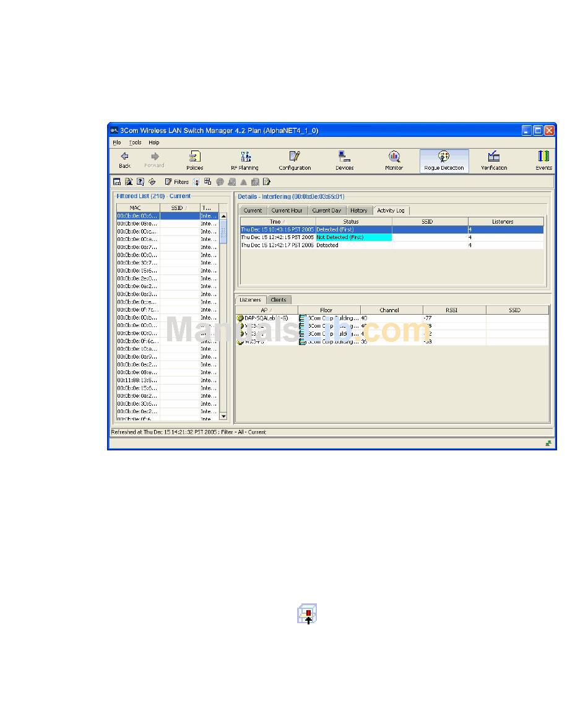Open the Help menu
The image size is (588, 726).
click(154, 142)
